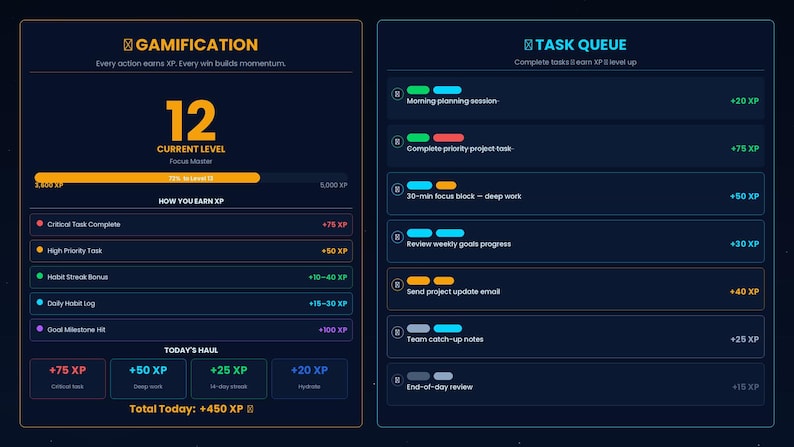Click the icon beside the GAMIFICATION title

click(128, 45)
